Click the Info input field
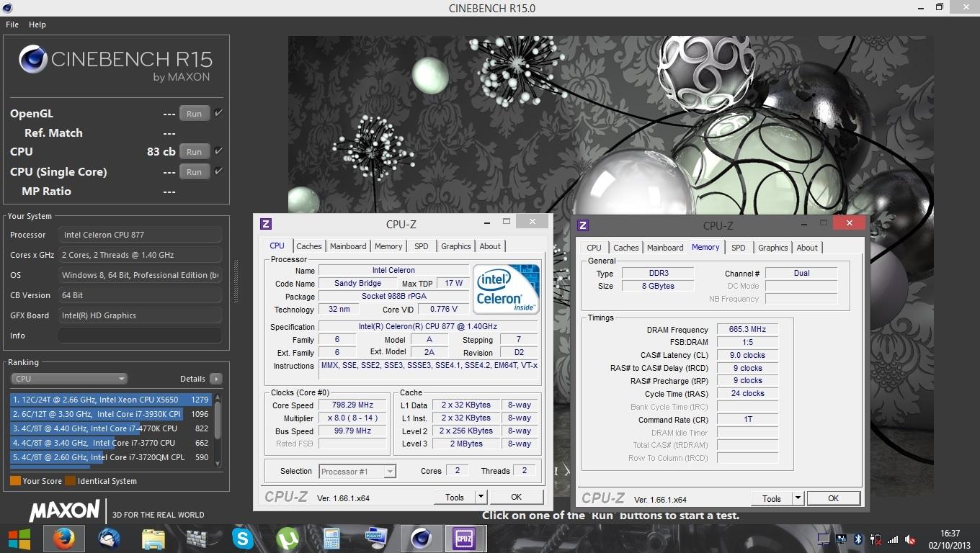The height and width of the screenshot is (553, 980). 140,336
